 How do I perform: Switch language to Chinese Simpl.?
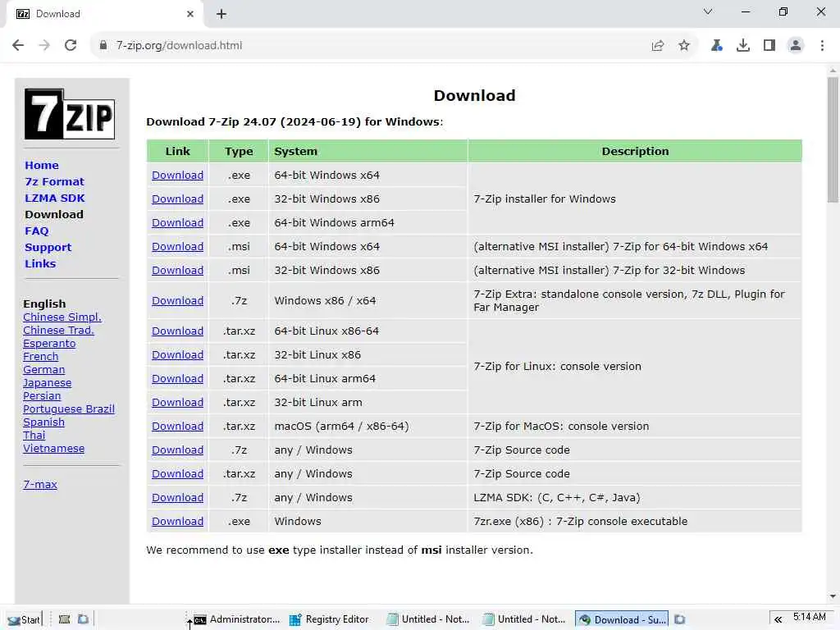(x=62, y=317)
